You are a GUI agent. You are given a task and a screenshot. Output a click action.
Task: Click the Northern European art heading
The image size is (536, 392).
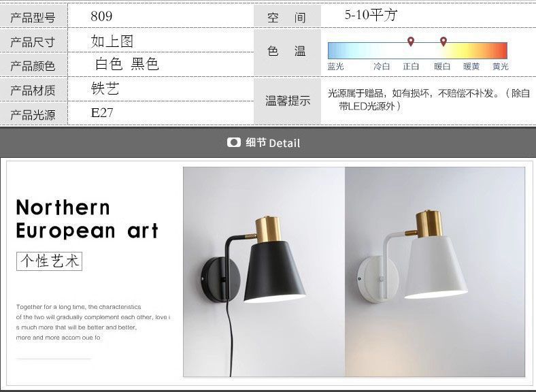pyautogui.click(x=87, y=218)
